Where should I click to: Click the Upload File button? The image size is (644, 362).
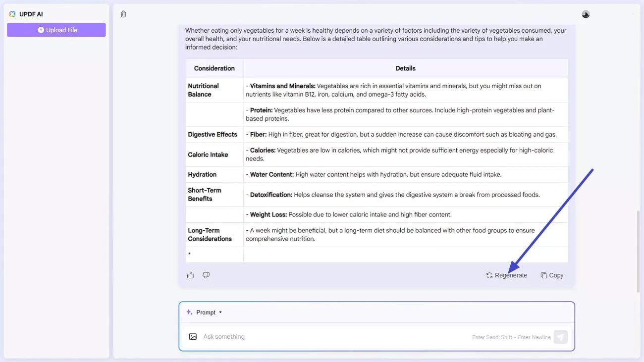(56, 30)
